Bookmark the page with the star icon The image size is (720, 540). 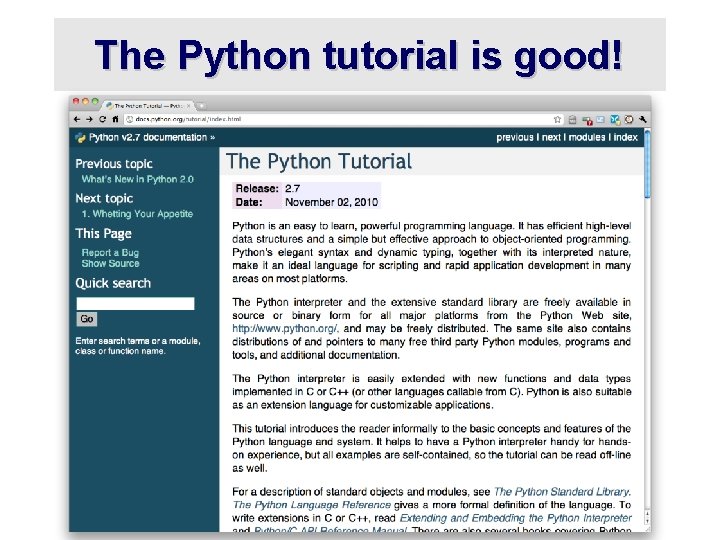[x=557, y=119]
